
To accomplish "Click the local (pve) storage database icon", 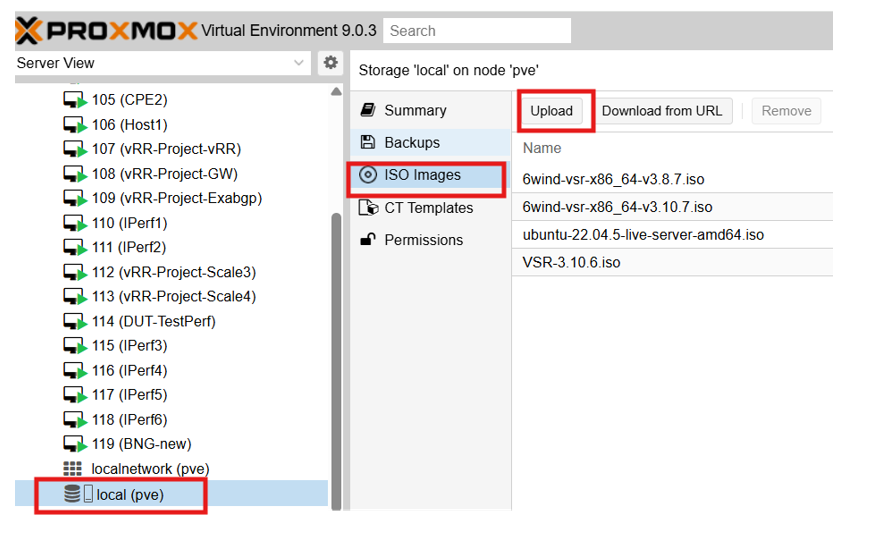I will pyautogui.click(x=72, y=493).
